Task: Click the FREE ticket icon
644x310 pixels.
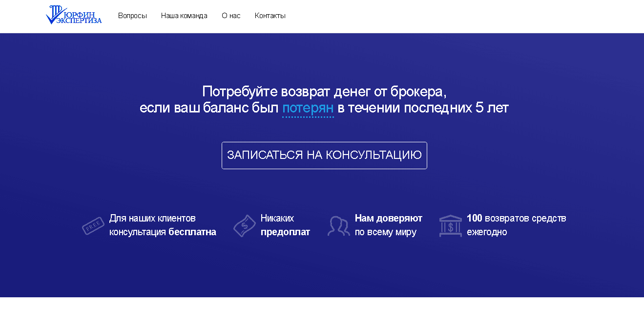Action: point(93,225)
